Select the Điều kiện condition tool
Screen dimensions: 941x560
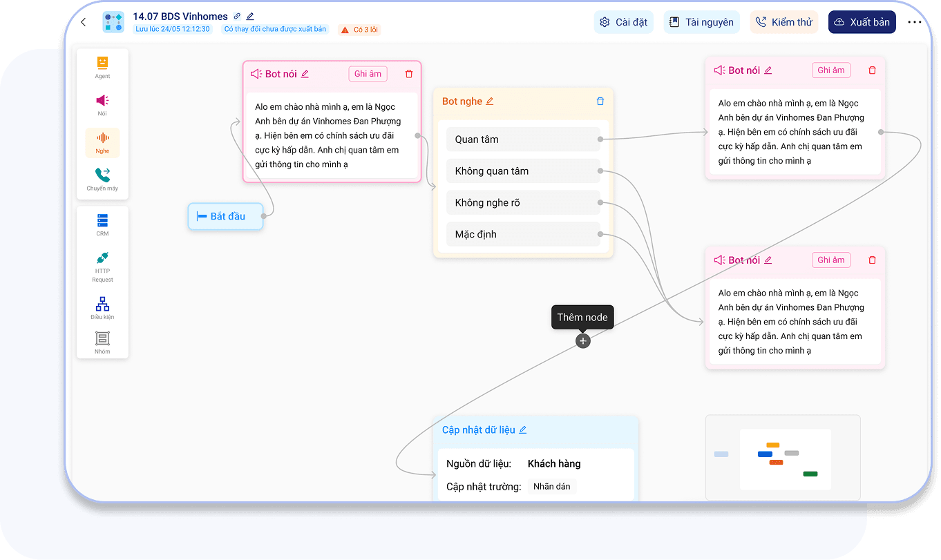coord(102,308)
